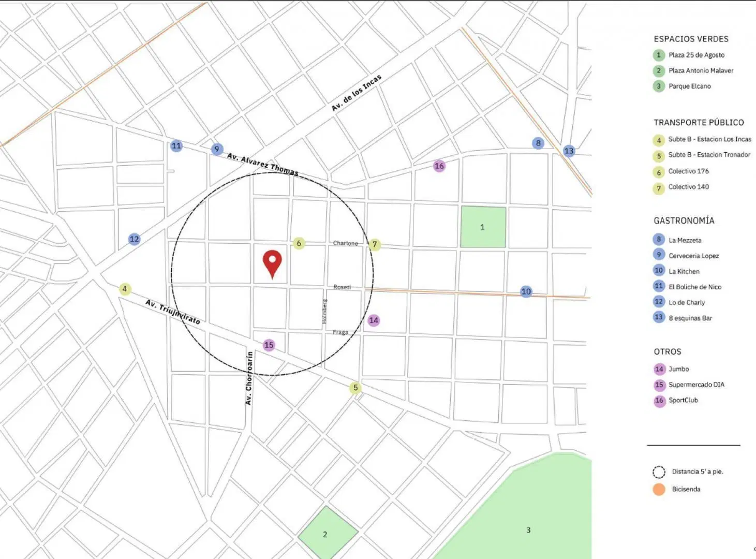This screenshot has width=756, height=559.
Task: Click legend badge 4 for Estacion Los Incas
Action: pos(659,140)
